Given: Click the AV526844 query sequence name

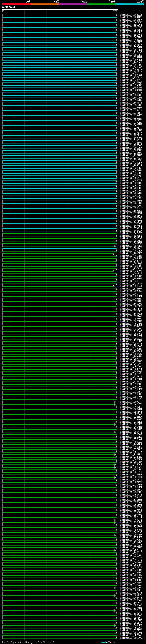Looking at the screenshot, I should (8, 8).
